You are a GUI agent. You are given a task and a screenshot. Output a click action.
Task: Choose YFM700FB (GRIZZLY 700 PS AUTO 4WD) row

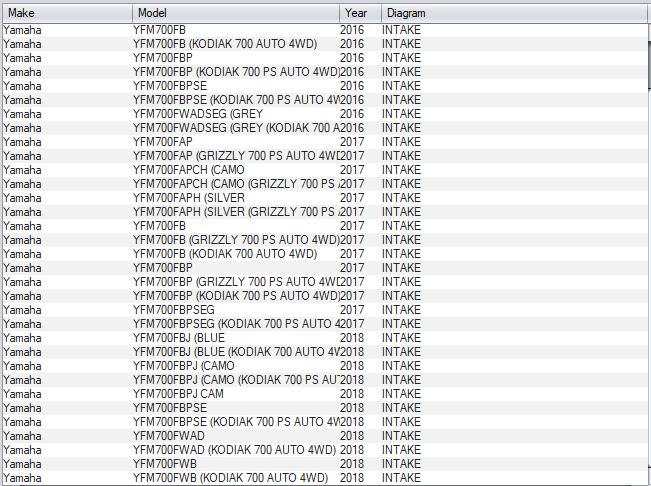(325, 240)
